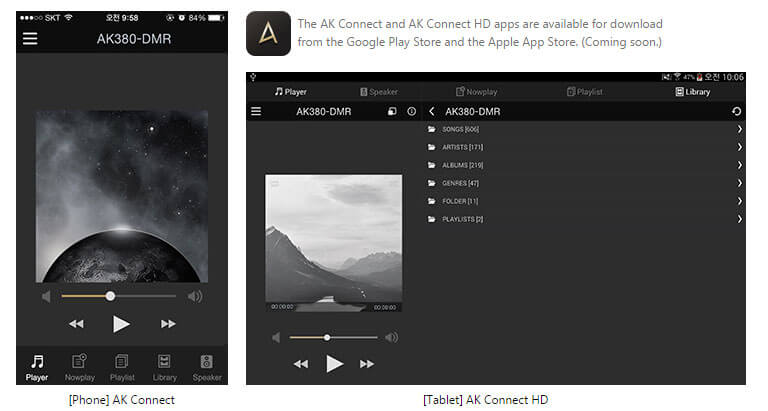Click the ARTISTS folder icon

432,147
